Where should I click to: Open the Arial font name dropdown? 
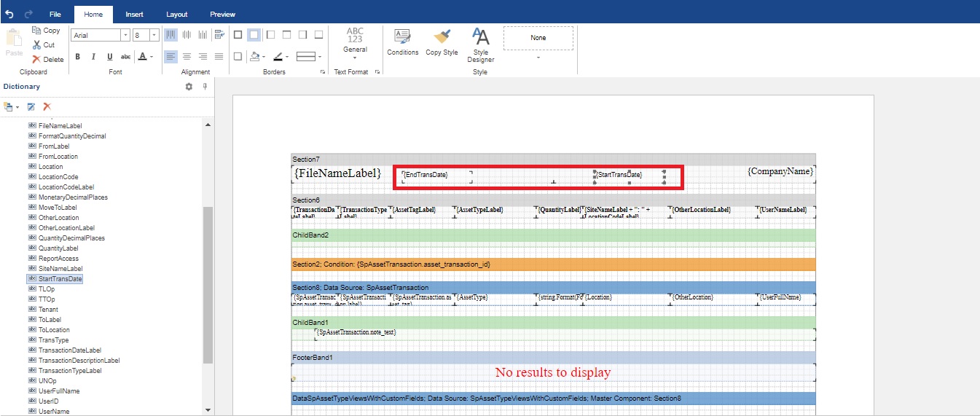click(x=125, y=35)
